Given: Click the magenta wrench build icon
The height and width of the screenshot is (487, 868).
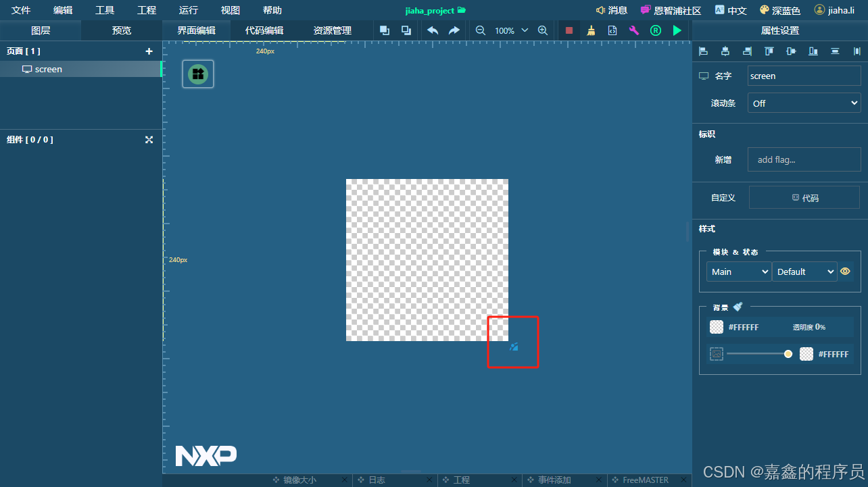Looking at the screenshot, I should pyautogui.click(x=634, y=30).
